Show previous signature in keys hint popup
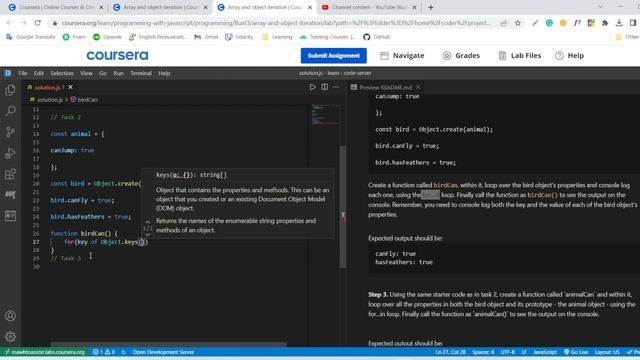This screenshot has height=360, width=640. click(148, 222)
